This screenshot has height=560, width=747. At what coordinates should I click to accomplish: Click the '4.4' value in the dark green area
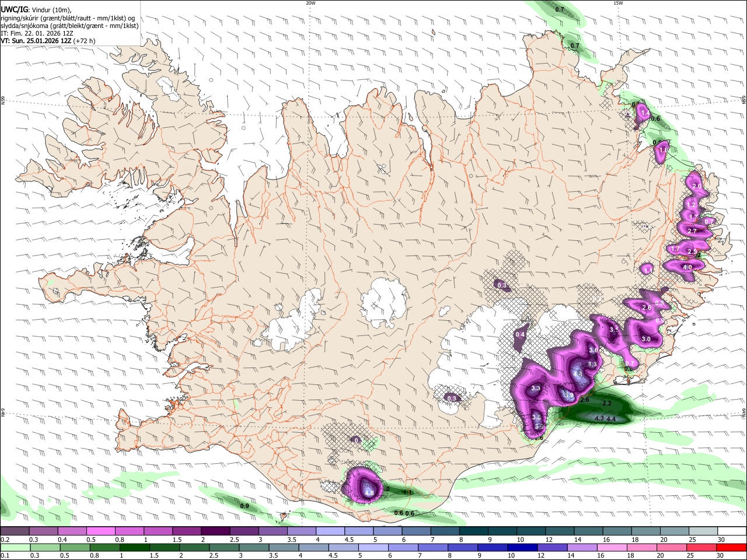(611, 419)
